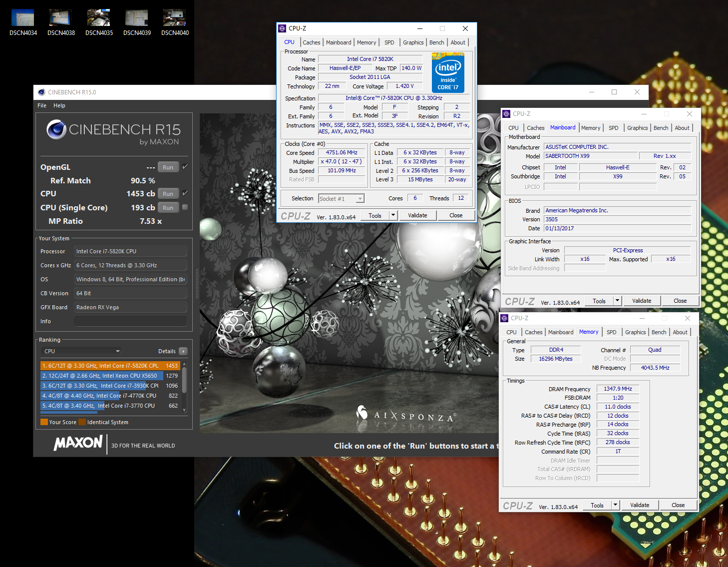The image size is (728, 567).
Task: Select ranking entry Intel Core i7-3930K
Action: point(110,386)
